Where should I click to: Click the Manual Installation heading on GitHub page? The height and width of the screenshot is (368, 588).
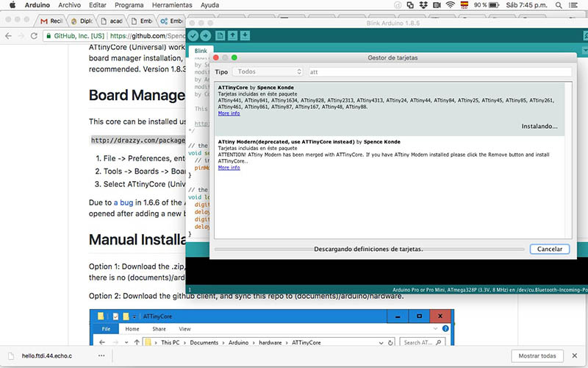point(137,239)
